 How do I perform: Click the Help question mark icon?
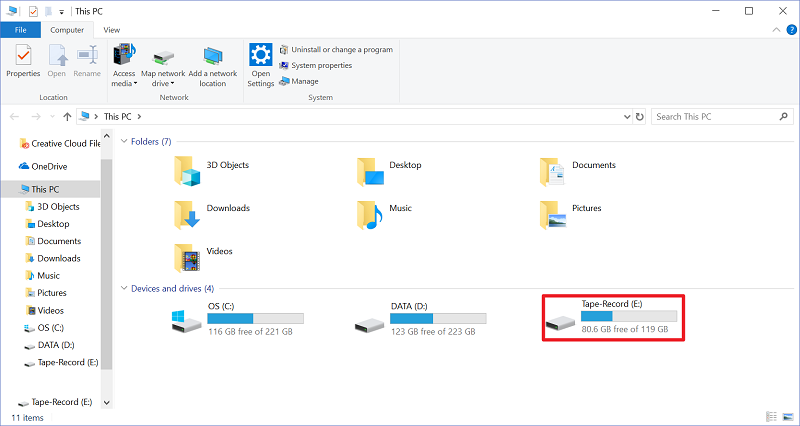point(787,31)
